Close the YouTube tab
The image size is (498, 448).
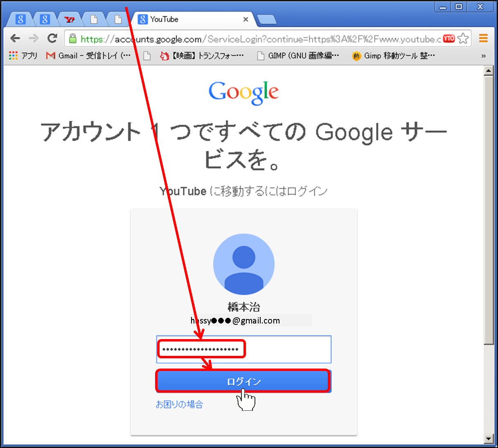[x=246, y=19]
